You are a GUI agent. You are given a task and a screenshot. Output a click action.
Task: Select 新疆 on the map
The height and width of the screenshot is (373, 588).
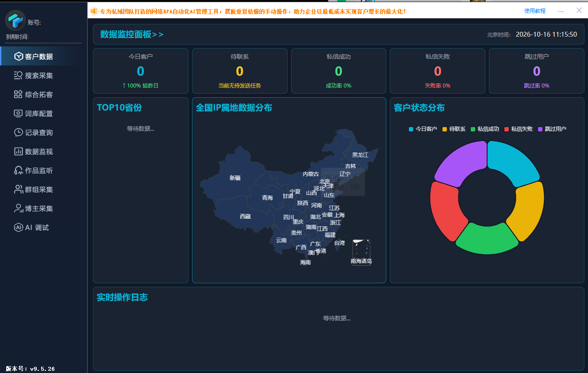point(235,178)
